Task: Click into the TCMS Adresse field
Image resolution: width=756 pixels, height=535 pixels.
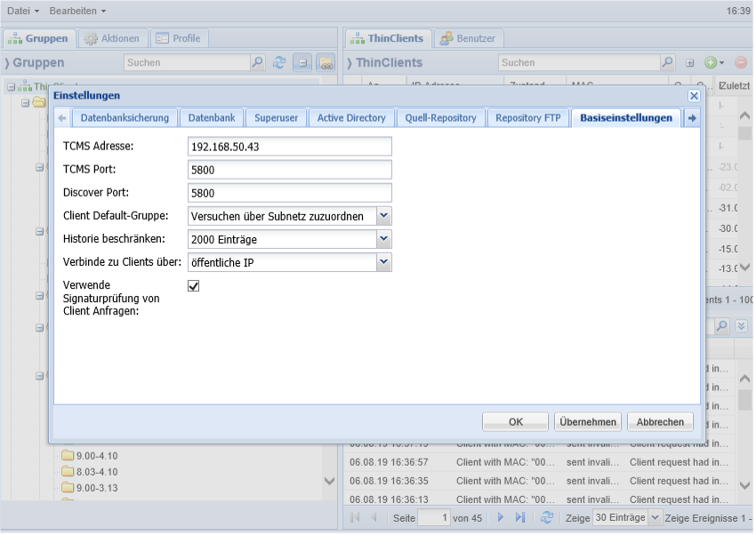Action: (290, 147)
